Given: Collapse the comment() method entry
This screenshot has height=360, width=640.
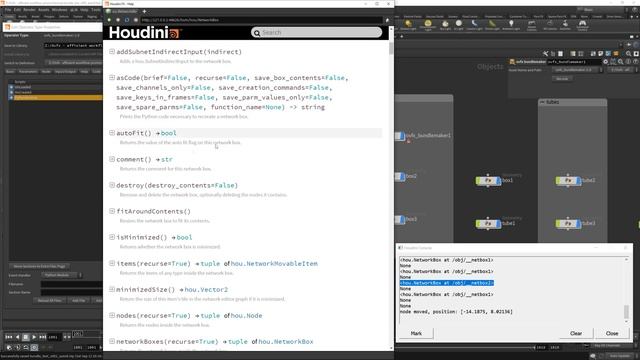Looking at the screenshot, I should [x=112, y=159].
